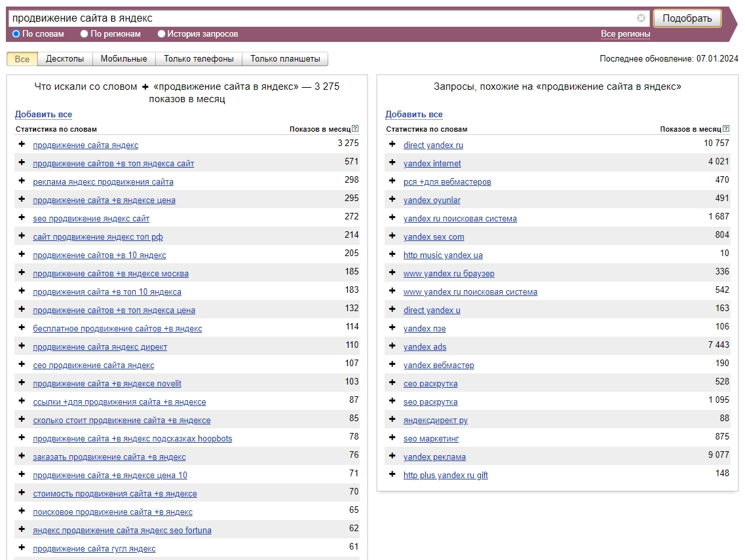Open link 'продвижение сайта +в яндексе цена'

(x=104, y=200)
